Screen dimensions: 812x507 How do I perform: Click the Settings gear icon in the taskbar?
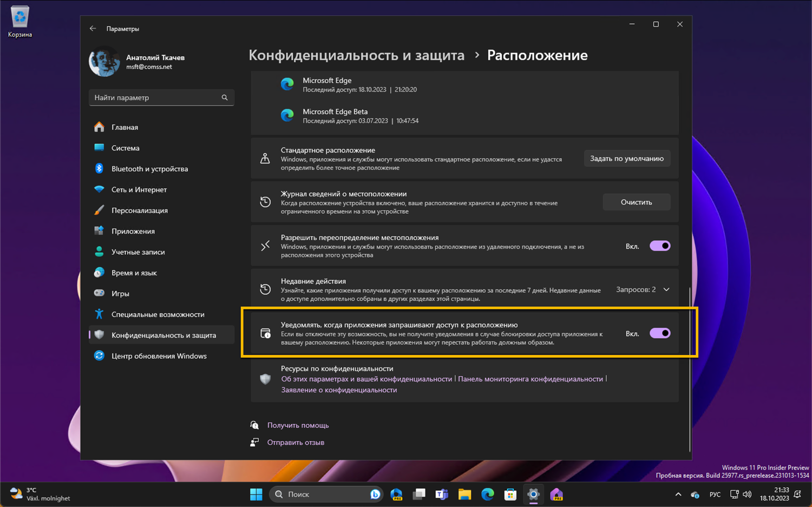point(533,494)
